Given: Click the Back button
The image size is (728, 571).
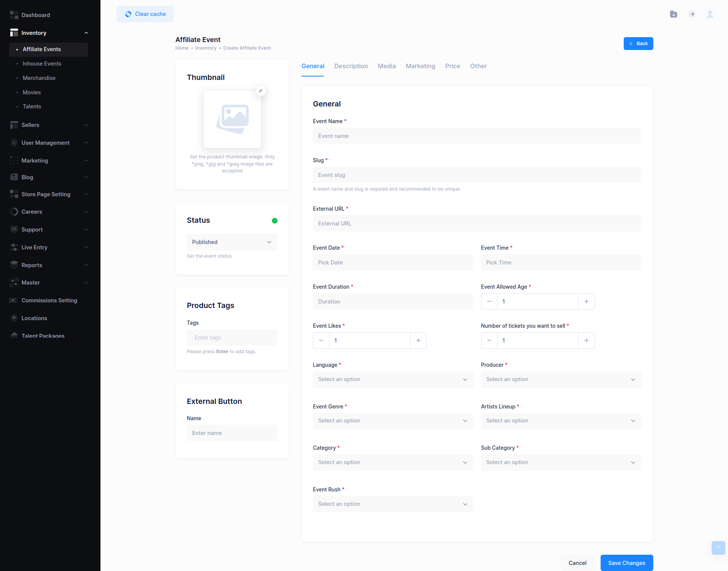Looking at the screenshot, I should point(638,44).
